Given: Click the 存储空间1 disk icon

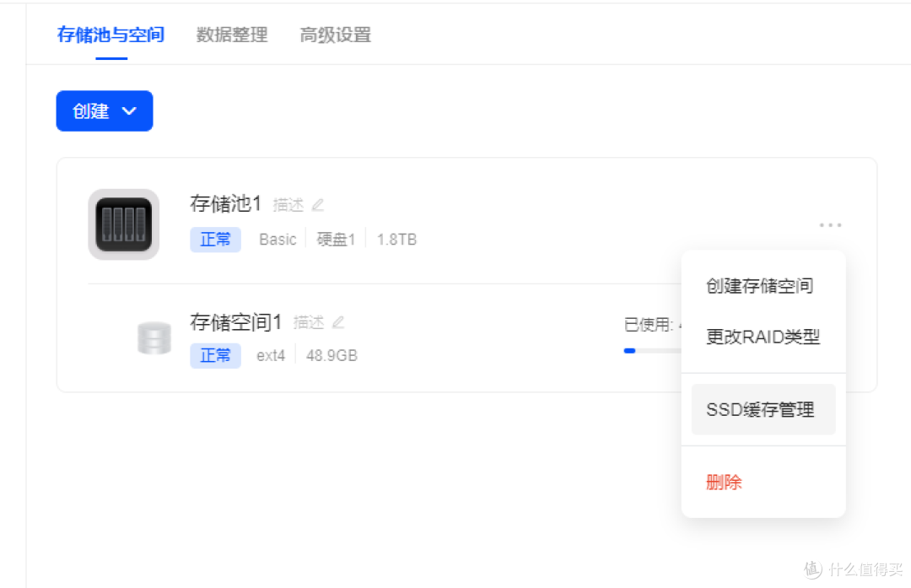Looking at the screenshot, I should pos(154,337).
